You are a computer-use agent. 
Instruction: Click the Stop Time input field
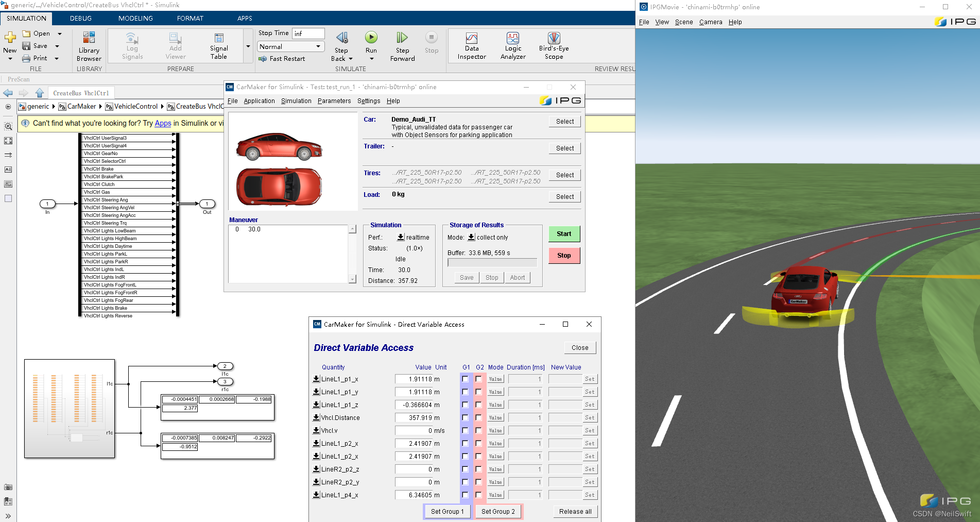pos(308,33)
